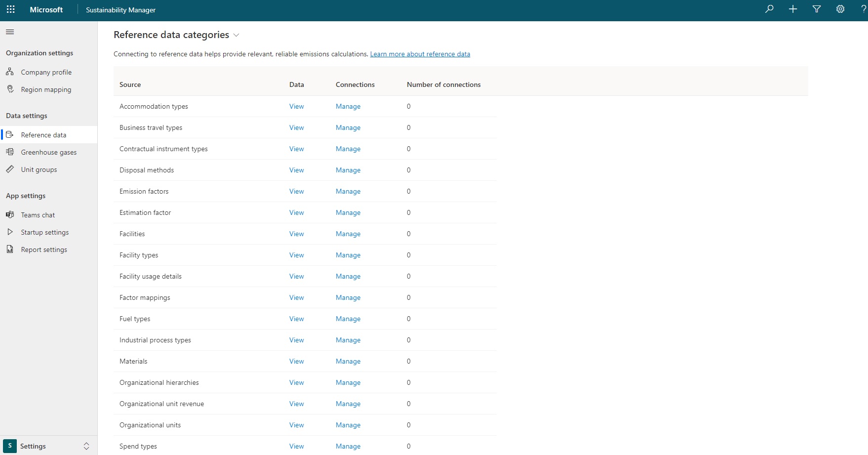Open the Microsoft app launcher grid
868x455 pixels.
click(10, 9)
